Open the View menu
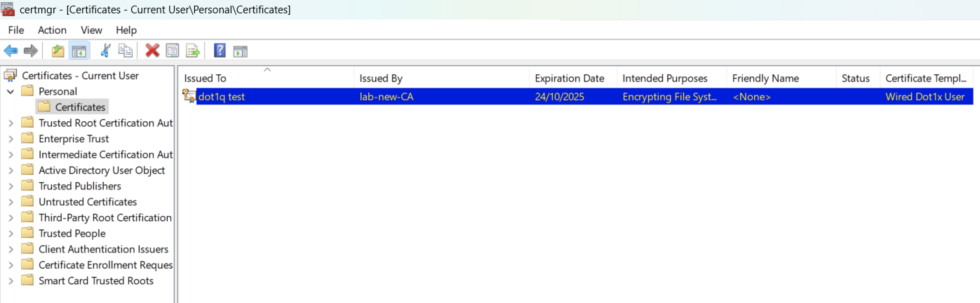This screenshot has width=980, height=303. (x=91, y=30)
